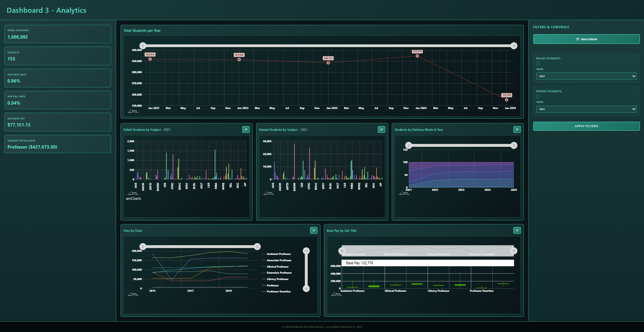This screenshot has width=644, height=332.
Task: Click amCharts logo in Fees by State chart
Action: point(133,294)
